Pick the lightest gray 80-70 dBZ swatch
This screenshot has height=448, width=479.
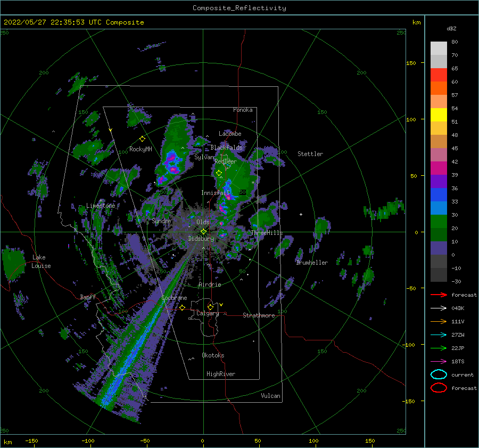coord(439,48)
